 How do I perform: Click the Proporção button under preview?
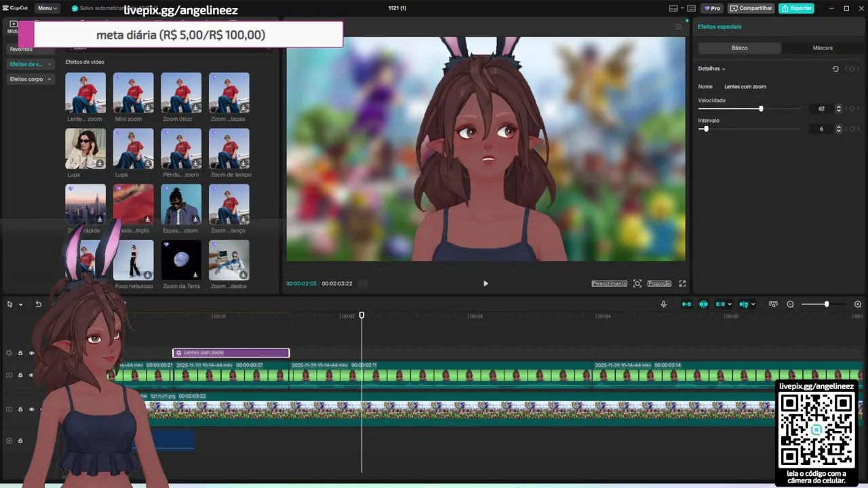click(x=659, y=283)
